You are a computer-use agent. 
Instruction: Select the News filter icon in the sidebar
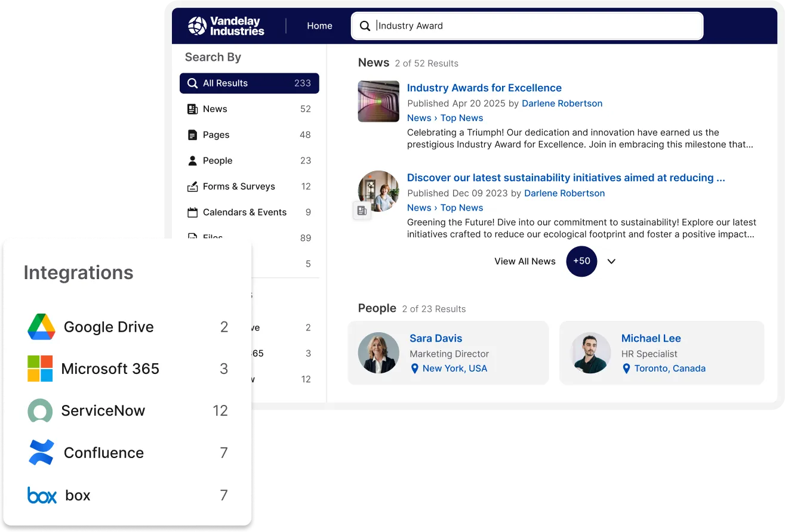coord(193,109)
